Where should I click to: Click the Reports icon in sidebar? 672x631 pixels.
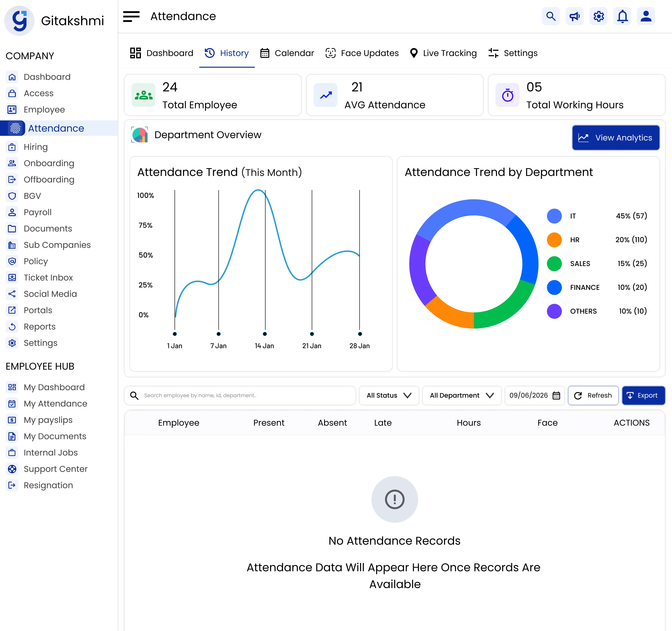pos(12,327)
